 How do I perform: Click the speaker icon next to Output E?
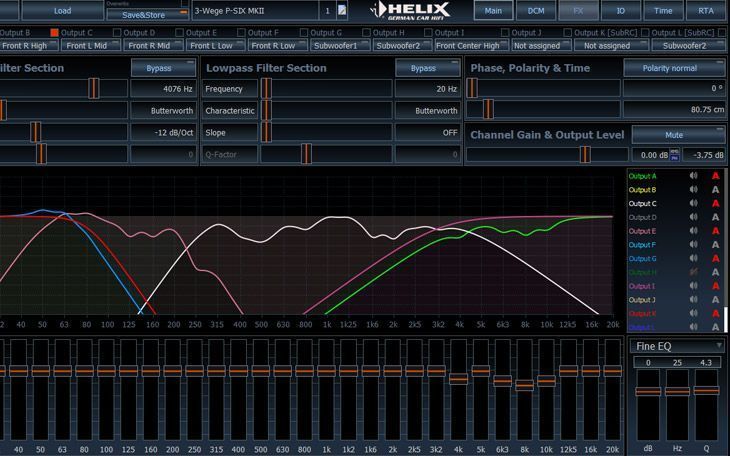pyautogui.click(x=693, y=231)
